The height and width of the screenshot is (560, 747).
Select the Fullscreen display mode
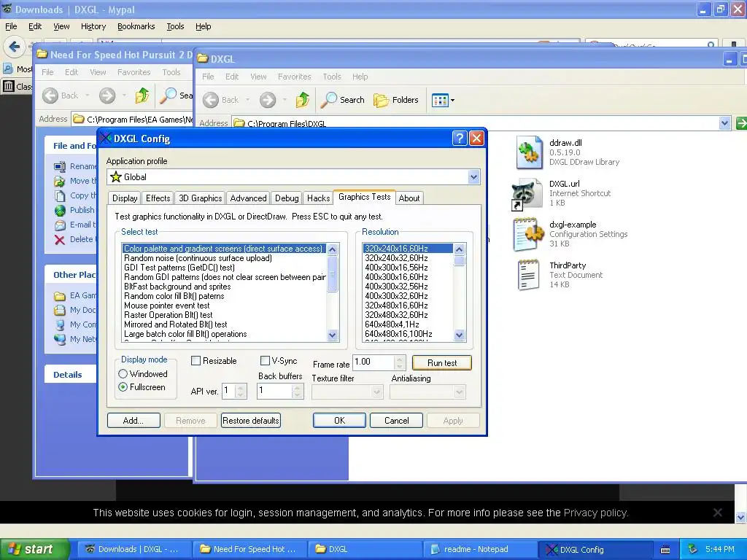pyautogui.click(x=123, y=387)
